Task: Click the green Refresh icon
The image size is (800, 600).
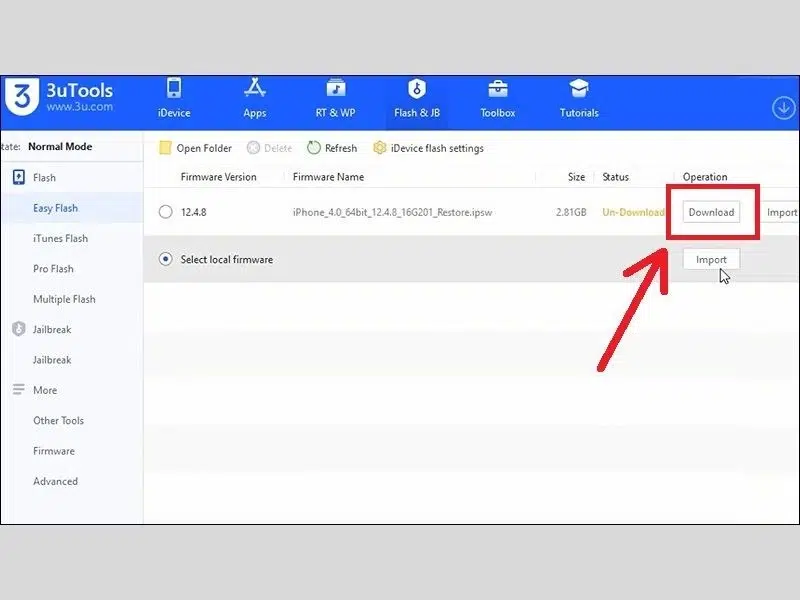Action: (314, 148)
